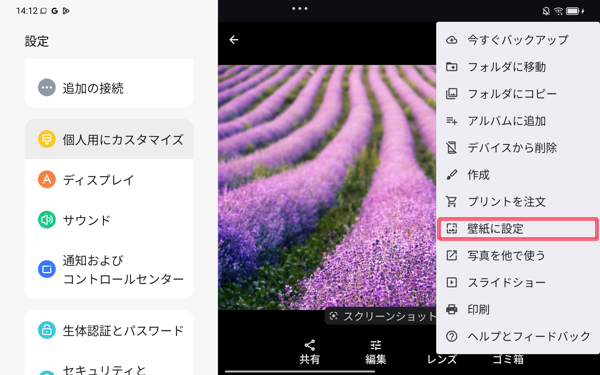Click the muted bell status icon
The height and width of the screenshot is (375, 600).
(546, 11)
